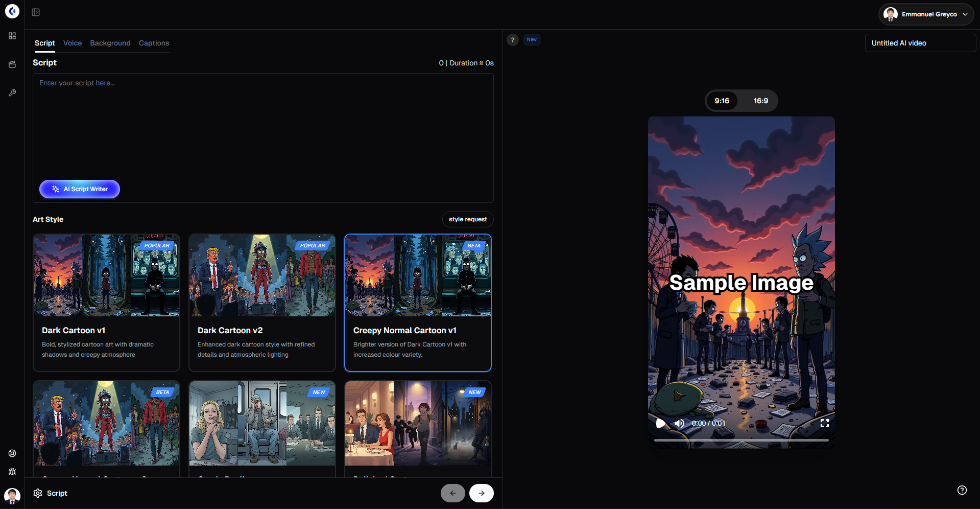
Task: Click the style request button
Action: pyautogui.click(x=468, y=219)
